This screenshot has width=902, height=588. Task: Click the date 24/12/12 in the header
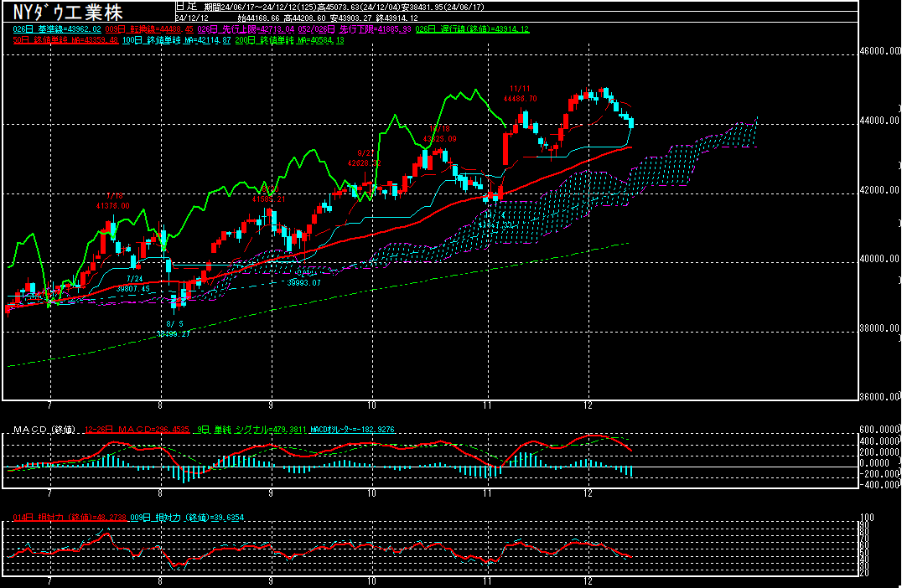pos(192,18)
